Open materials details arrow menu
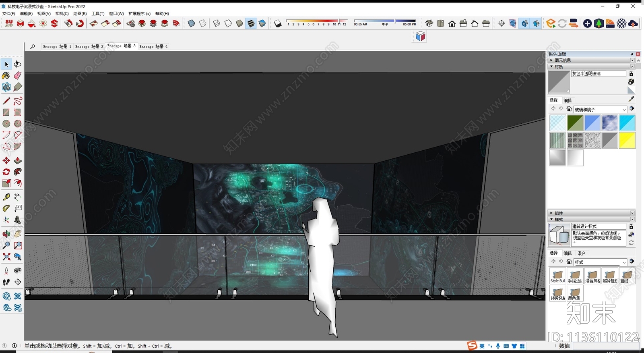The width and height of the screenshot is (644, 353). tap(632, 109)
